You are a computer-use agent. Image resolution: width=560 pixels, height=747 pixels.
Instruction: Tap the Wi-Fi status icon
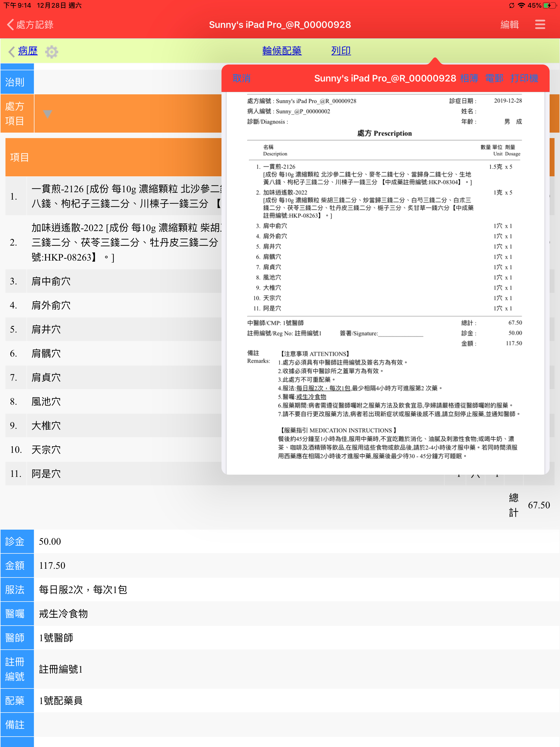pos(521,5)
